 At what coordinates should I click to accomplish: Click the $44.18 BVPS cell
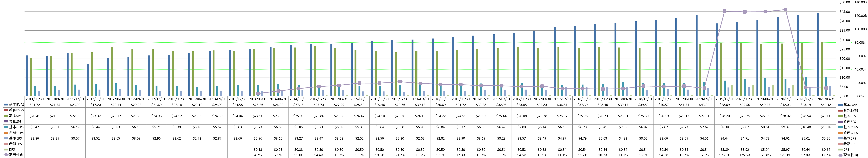pyautogui.click(x=826, y=105)
